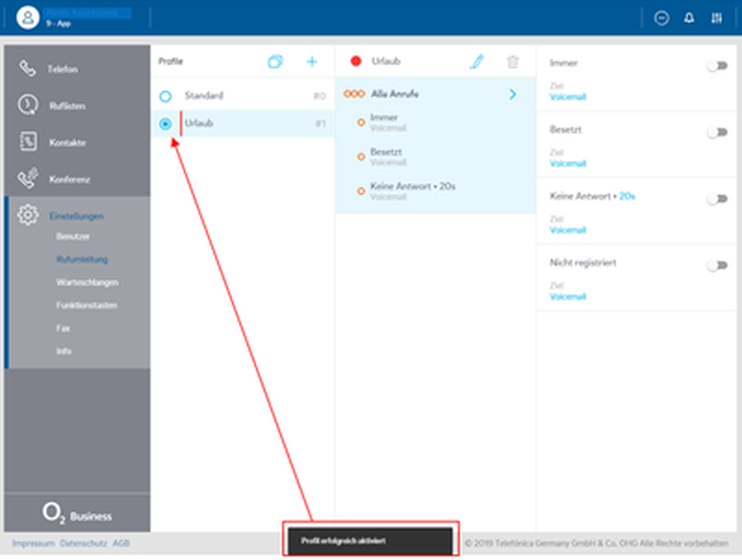Open the sliders settings icon in header
The width and height of the screenshot is (742, 560).
pos(716,18)
